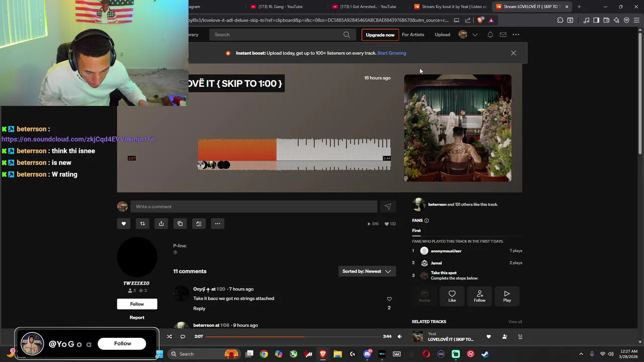This screenshot has height=362, width=644.
Task: Toggle shuffle in the bottom player bar
Action: pyautogui.click(x=169, y=337)
